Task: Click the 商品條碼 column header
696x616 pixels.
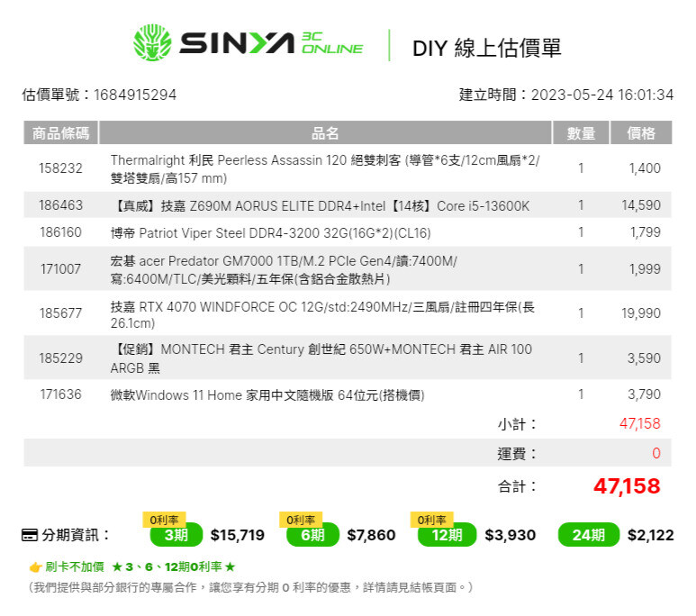Action: pyautogui.click(x=61, y=132)
